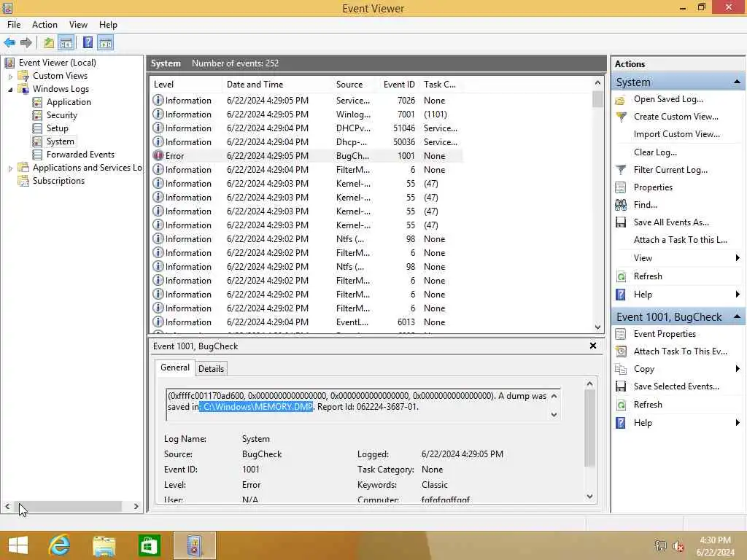The width and height of the screenshot is (747, 560).
Task: Click the Attach Task To This Event icon
Action: (x=621, y=351)
